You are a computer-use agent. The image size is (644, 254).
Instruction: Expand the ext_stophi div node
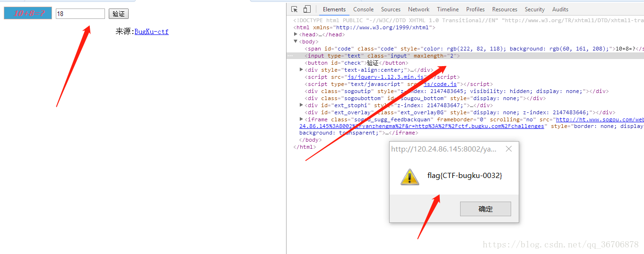[302, 105]
